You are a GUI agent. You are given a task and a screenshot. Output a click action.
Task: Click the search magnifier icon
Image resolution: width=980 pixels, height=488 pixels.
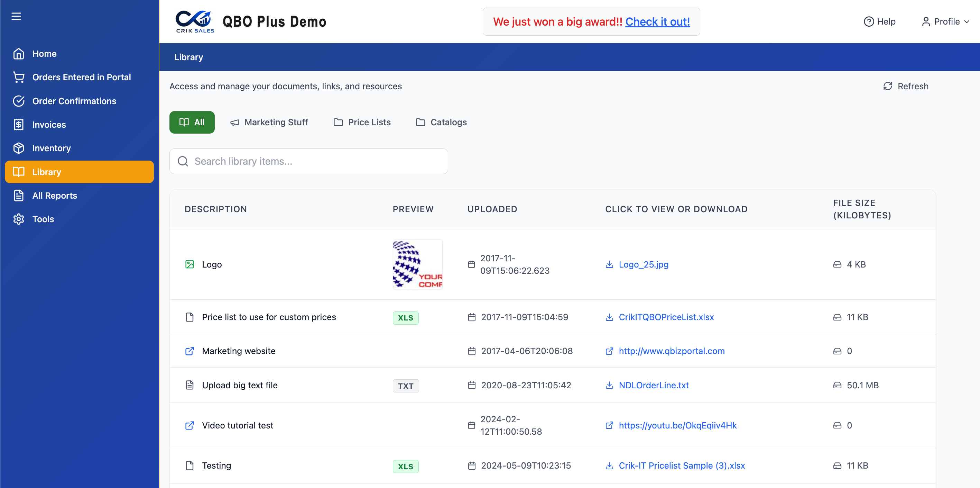[x=183, y=161]
